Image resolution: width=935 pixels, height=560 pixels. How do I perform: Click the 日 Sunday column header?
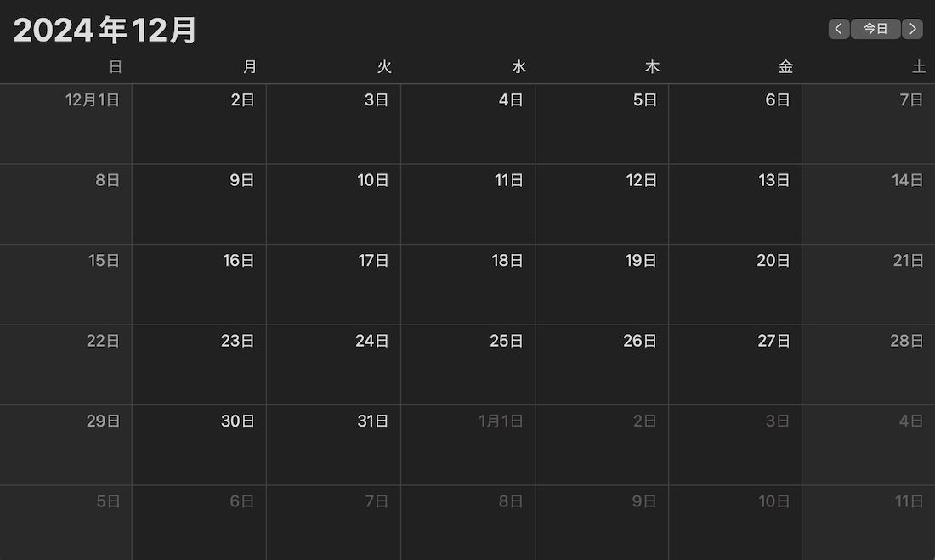116,67
